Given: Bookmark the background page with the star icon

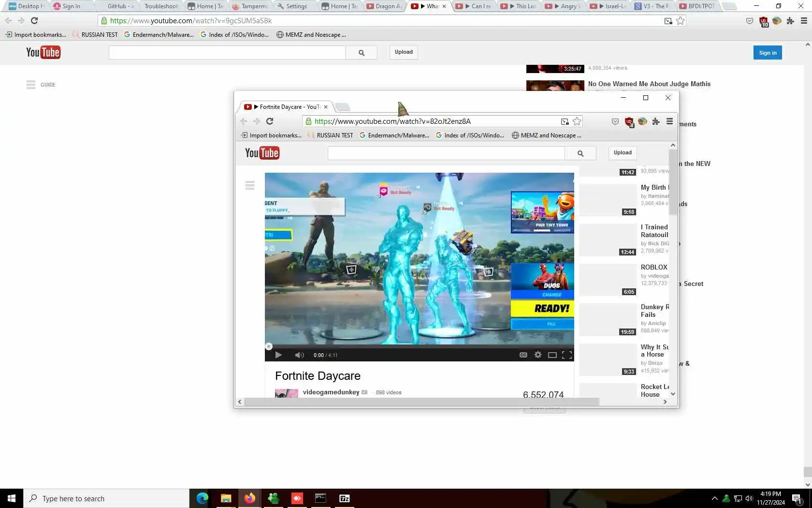Looking at the screenshot, I should pyautogui.click(x=681, y=21).
